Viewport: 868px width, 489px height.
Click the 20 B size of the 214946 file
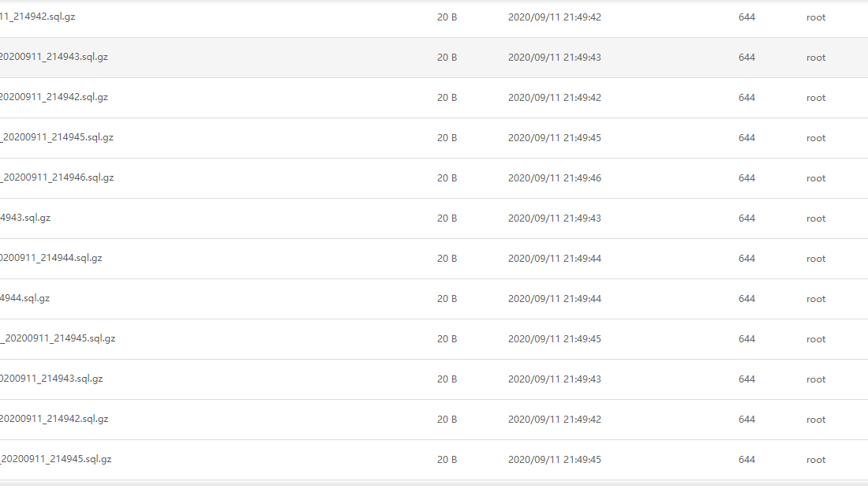pyautogui.click(x=447, y=178)
